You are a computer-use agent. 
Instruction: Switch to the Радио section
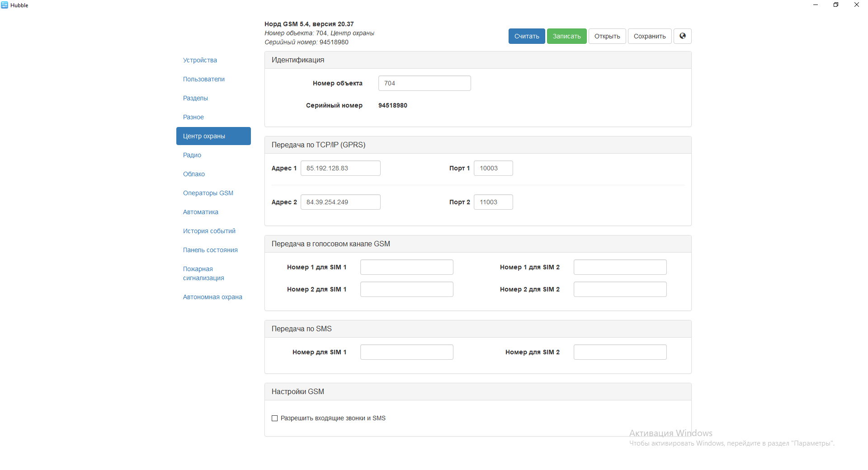click(192, 155)
